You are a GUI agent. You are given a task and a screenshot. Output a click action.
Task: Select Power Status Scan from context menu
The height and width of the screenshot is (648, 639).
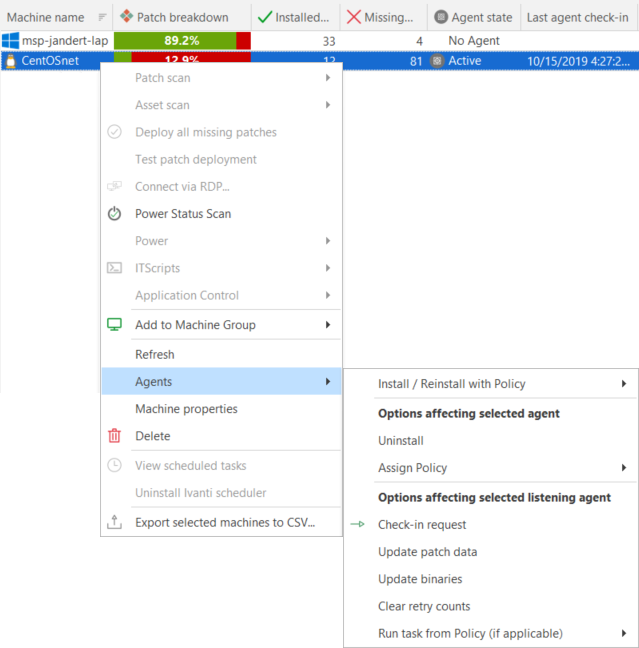(x=222, y=214)
